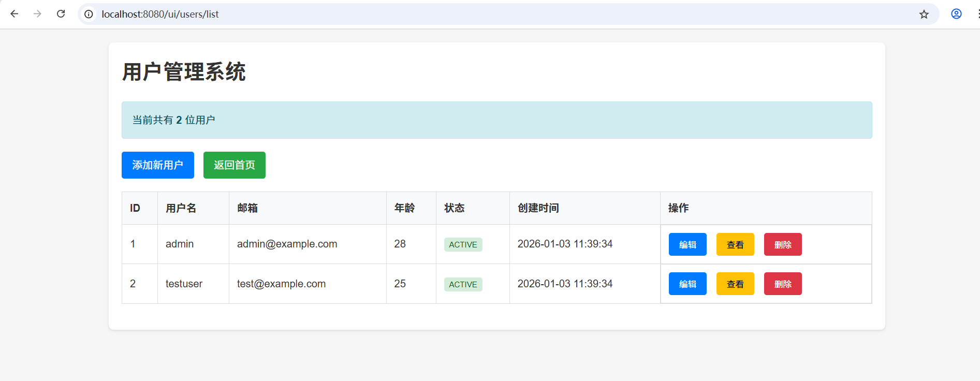Focus the address bar showing localhost:8080/ui/users/list
The width and height of the screenshot is (980, 381).
508,14
